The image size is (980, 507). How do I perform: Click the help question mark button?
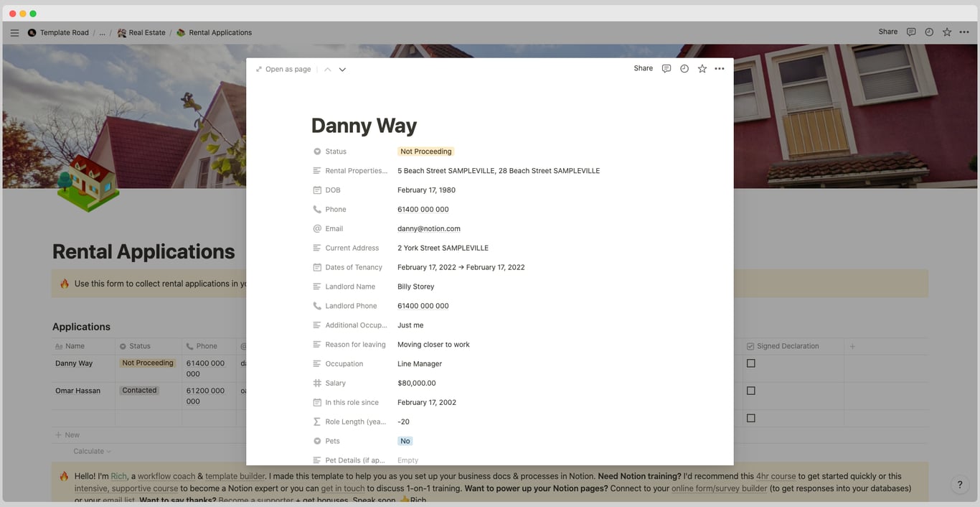pos(960,485)
